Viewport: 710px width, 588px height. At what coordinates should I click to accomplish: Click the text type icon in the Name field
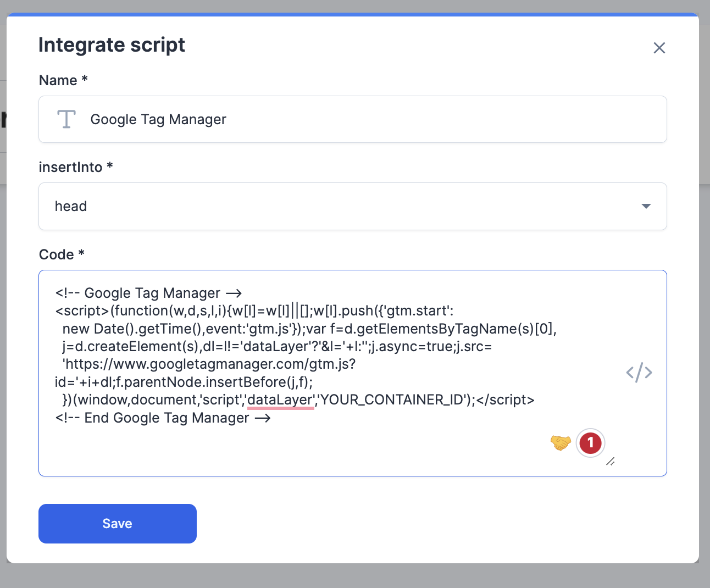[66, 119]
